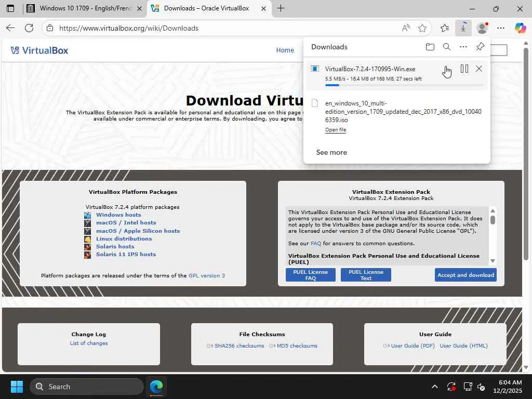Click the VirtualBox exe file icon
The width and height of the screenshot is (532, 399).
click(x=315, y=69)
